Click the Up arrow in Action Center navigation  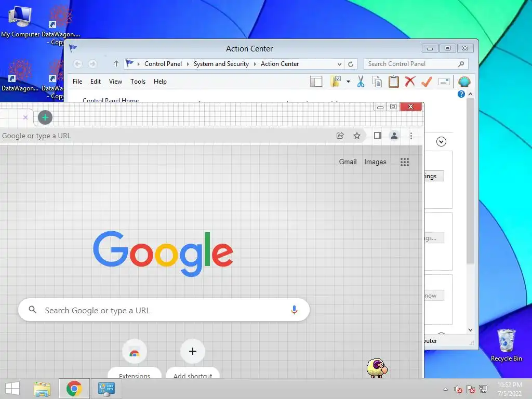click(x=116, y=64)
